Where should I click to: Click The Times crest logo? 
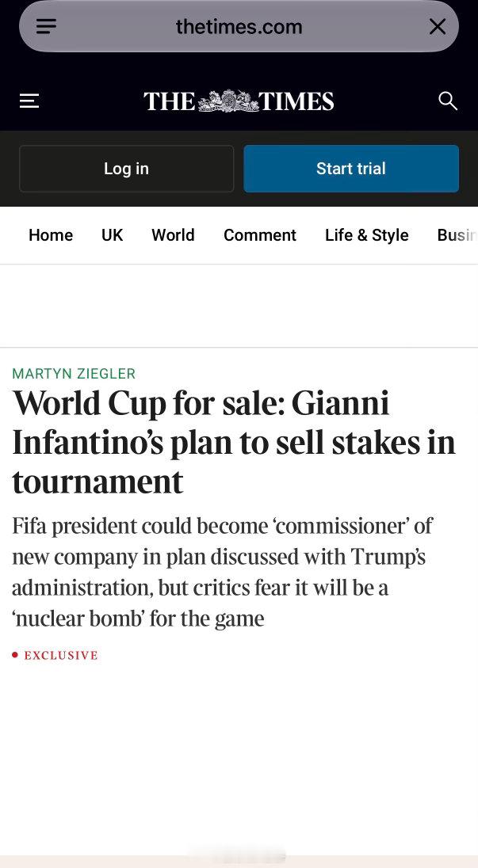coord(228,101)
